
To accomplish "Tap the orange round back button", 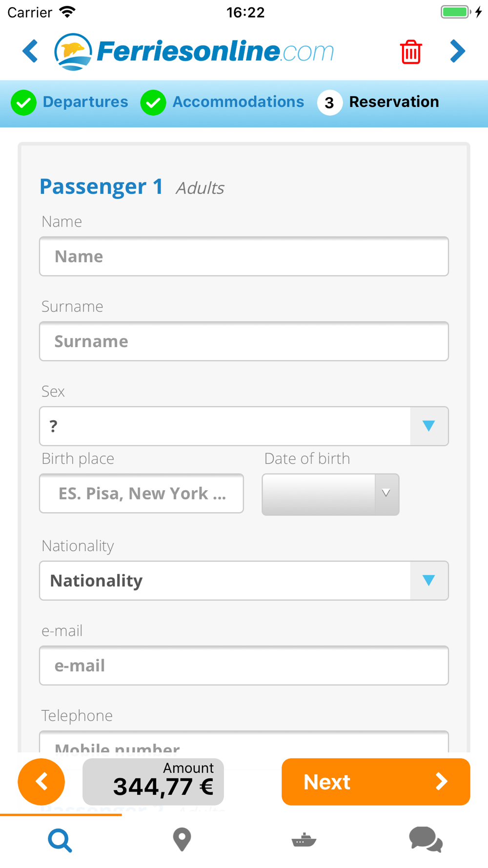I will pyautogui.click(x=41, y=782).
